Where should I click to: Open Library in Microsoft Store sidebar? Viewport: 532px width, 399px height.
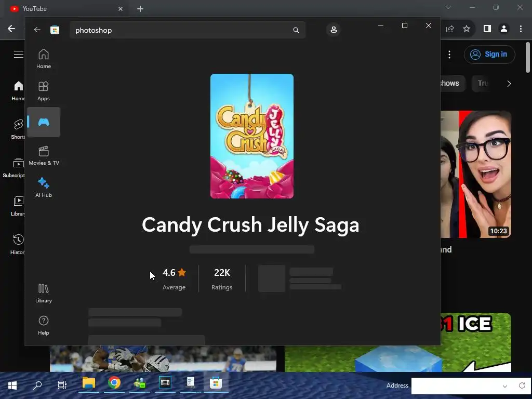coord(44,293)
